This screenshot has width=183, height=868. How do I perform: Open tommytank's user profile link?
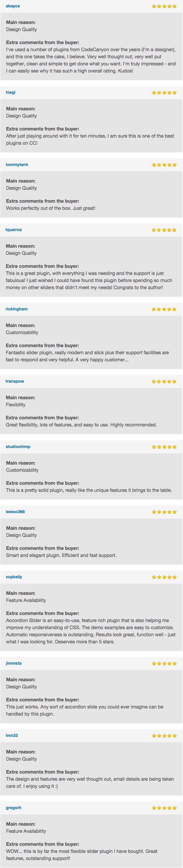[x=17, y=165]
